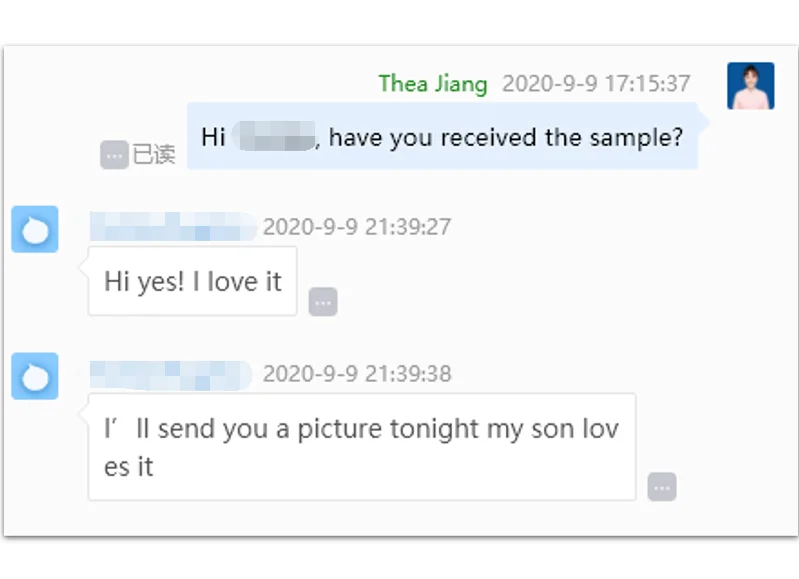Click the first blue customer avatar
Screen dimensions: 799x579
pyautogui.click(x=35, y=229)
